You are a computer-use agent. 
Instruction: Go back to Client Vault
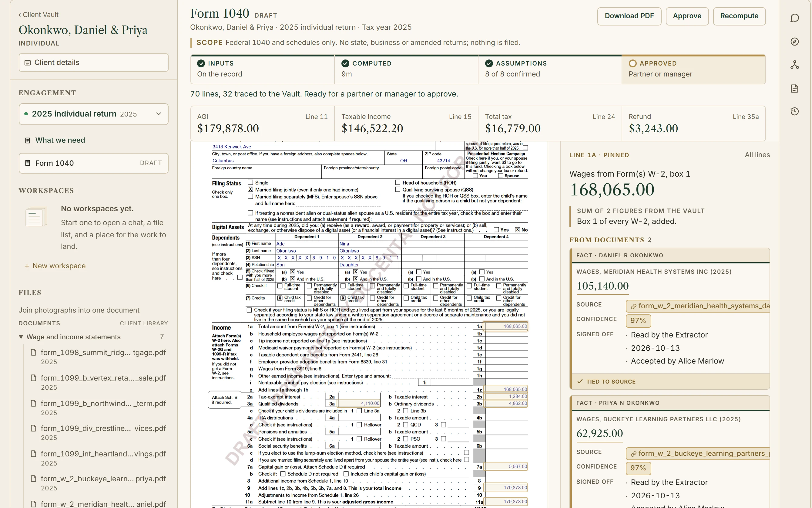tap(39, 15)
